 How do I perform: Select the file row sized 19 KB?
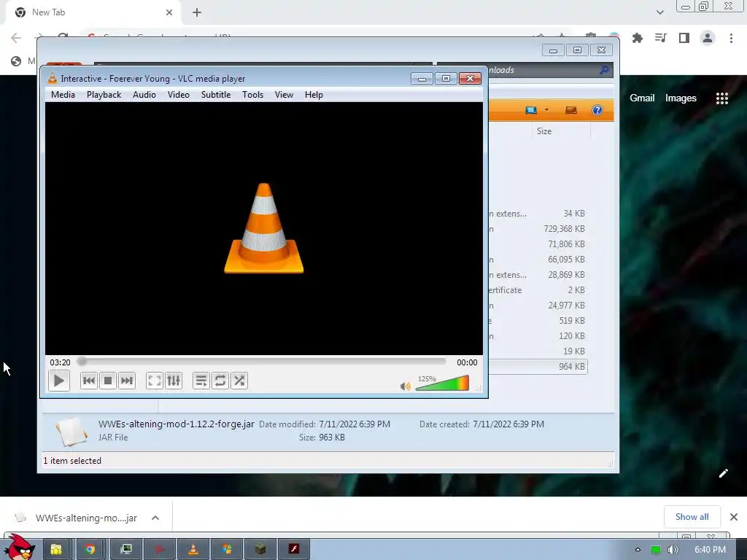(x=538, y=351)
